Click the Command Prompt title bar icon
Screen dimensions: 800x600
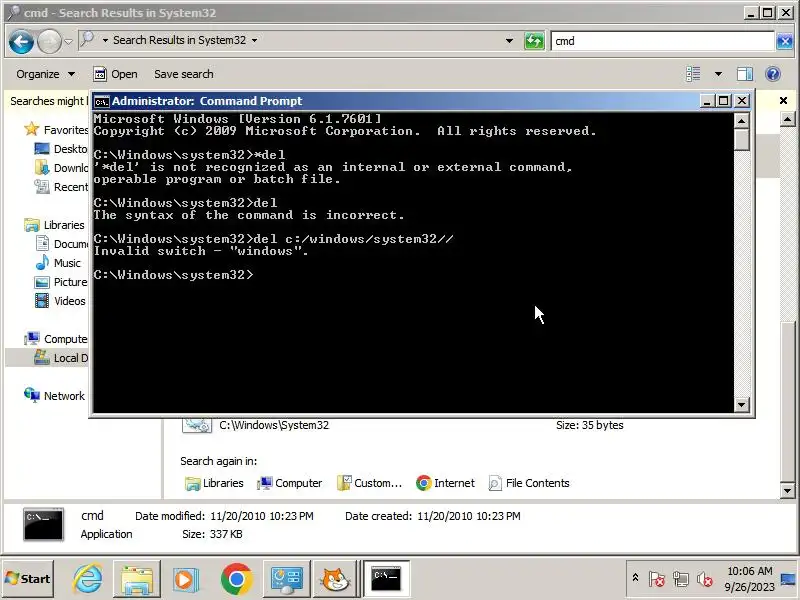(x=102, y=102)
